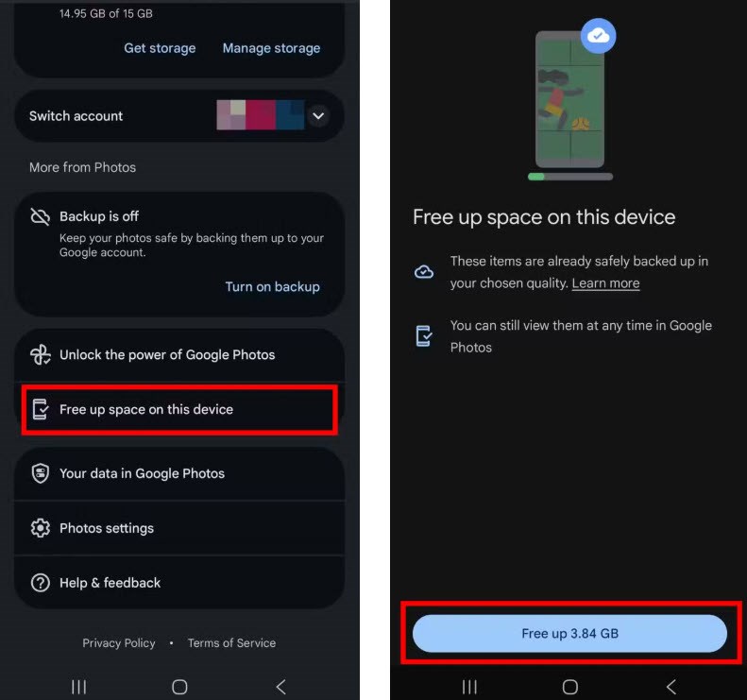The height and width of the screenshot is (700, 747).
Task: Tap the Free up 3.84 GB button
Action: point(569,633)
